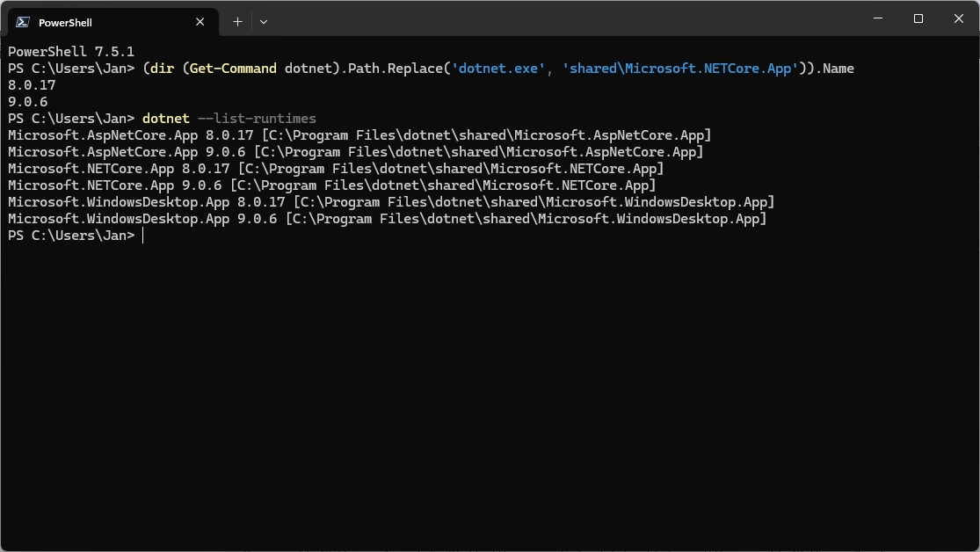Click the Microsoft.WindowsDesktop.App 9.0.6 output line

click(387, 219)
